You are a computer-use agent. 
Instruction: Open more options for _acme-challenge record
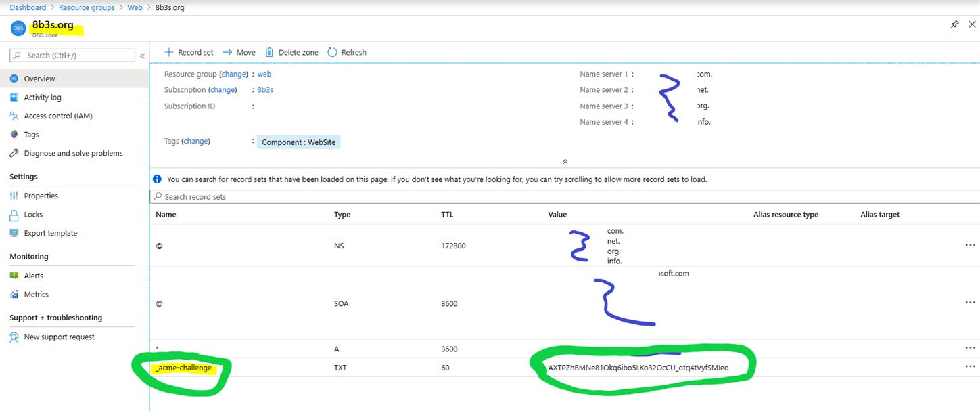(970, 367)
